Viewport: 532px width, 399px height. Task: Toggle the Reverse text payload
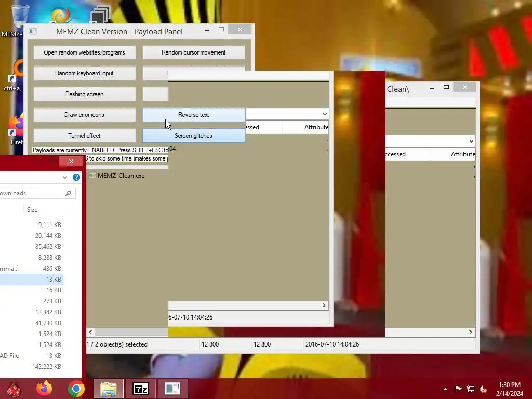[193, 115]
